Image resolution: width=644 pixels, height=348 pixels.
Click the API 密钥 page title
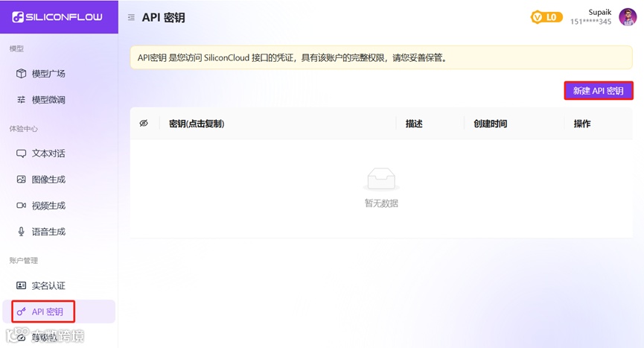click(x=164, y=17)
